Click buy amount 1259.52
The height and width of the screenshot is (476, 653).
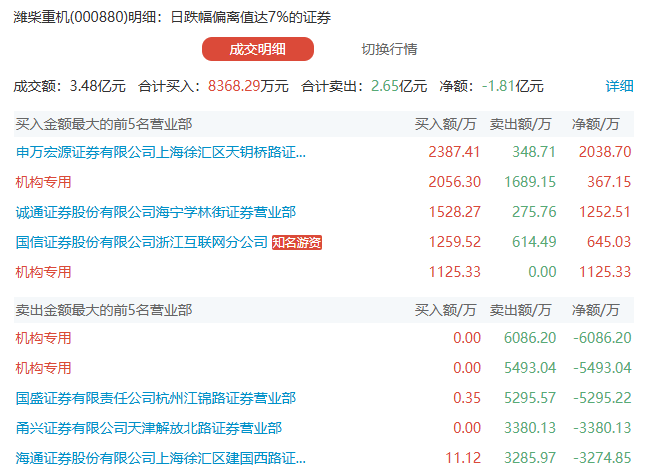(454, 242)
